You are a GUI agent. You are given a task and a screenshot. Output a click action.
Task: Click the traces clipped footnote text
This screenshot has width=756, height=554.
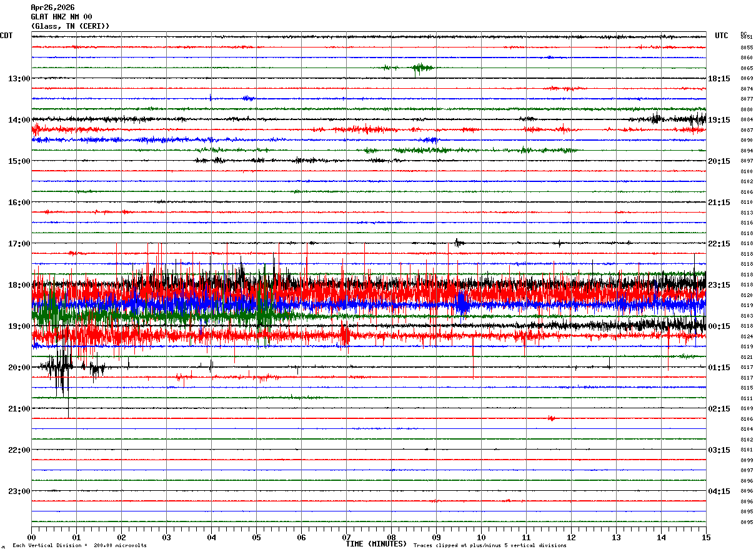[x=490, y=546]
